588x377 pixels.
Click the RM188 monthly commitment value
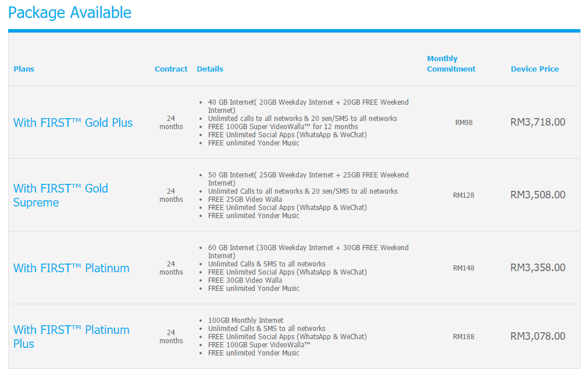464,337
